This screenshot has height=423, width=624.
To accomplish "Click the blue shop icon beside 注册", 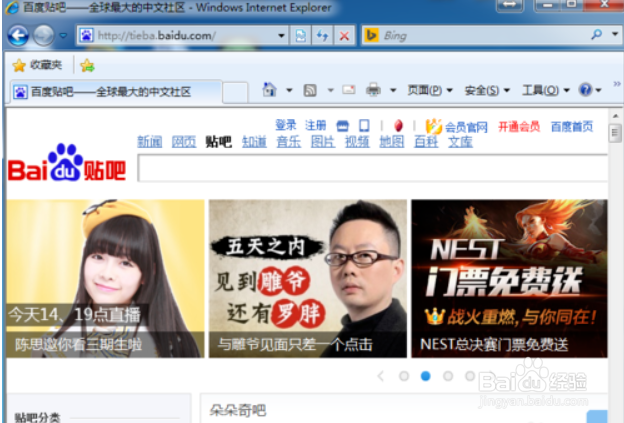I will click(343, 126).
